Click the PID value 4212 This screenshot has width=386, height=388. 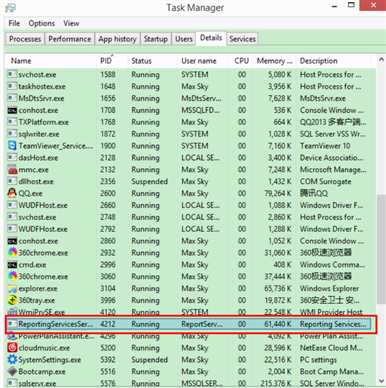pos(108,324)
